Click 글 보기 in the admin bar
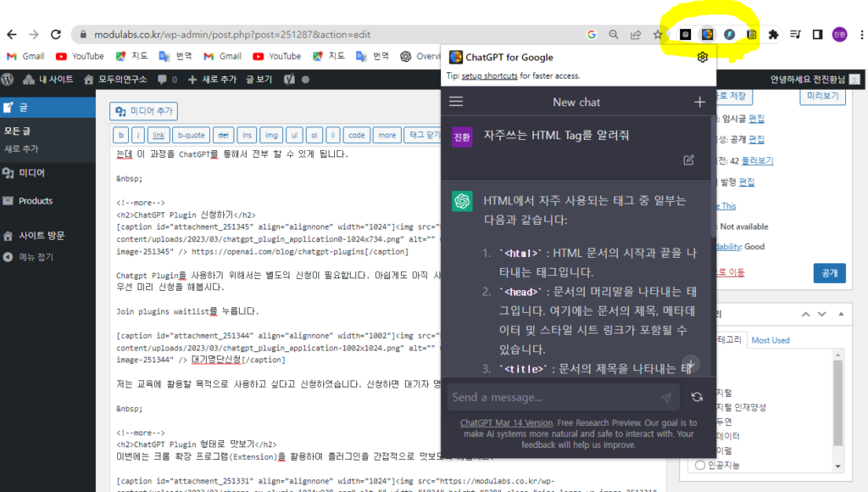 pos(259,79)
